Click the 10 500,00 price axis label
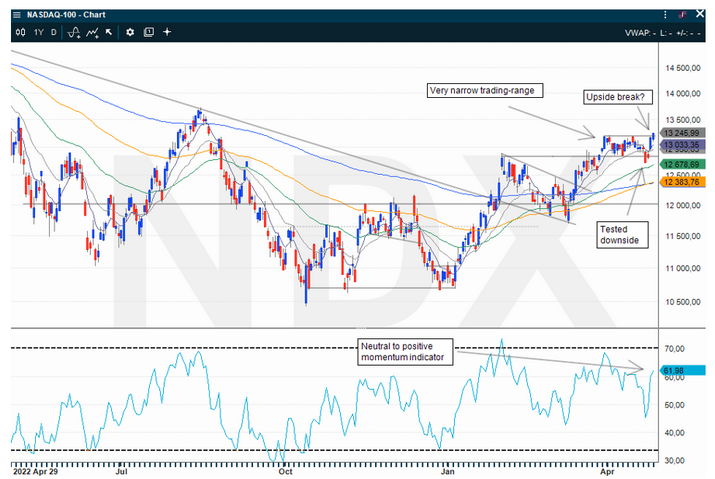This screenshot has width=715, height=479. (x=683, y=302)
